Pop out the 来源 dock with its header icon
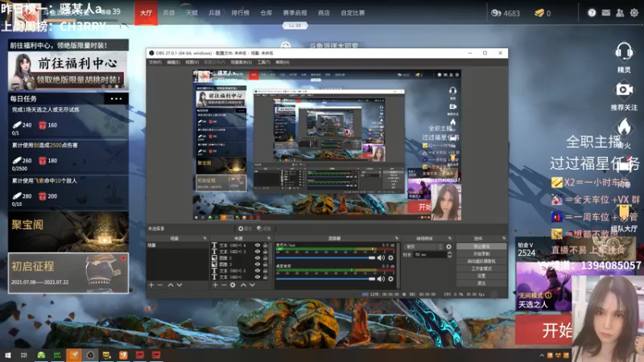 coord(269,238)
